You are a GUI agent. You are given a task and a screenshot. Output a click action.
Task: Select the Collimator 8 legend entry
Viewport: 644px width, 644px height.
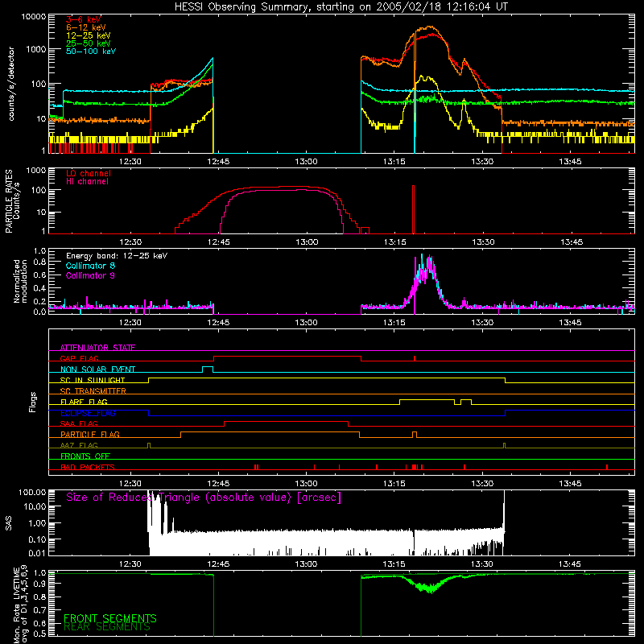pyautogui.click(x=90, y=266)
